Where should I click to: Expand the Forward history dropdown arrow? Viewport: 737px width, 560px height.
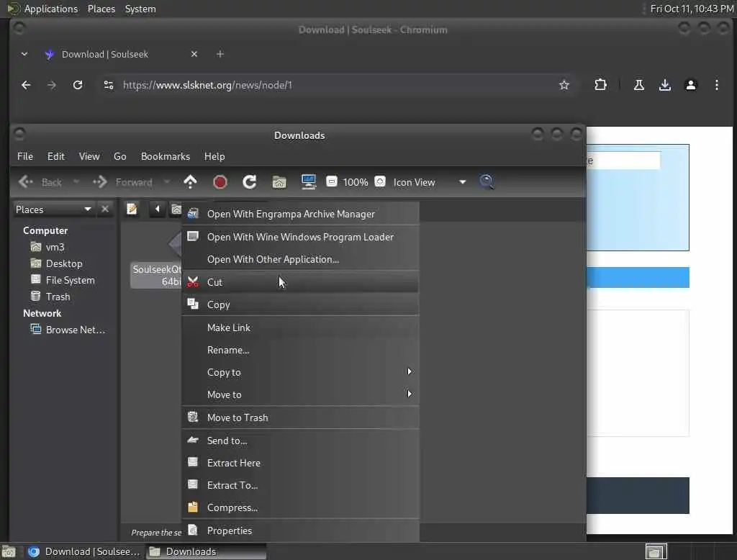(166, 182)
